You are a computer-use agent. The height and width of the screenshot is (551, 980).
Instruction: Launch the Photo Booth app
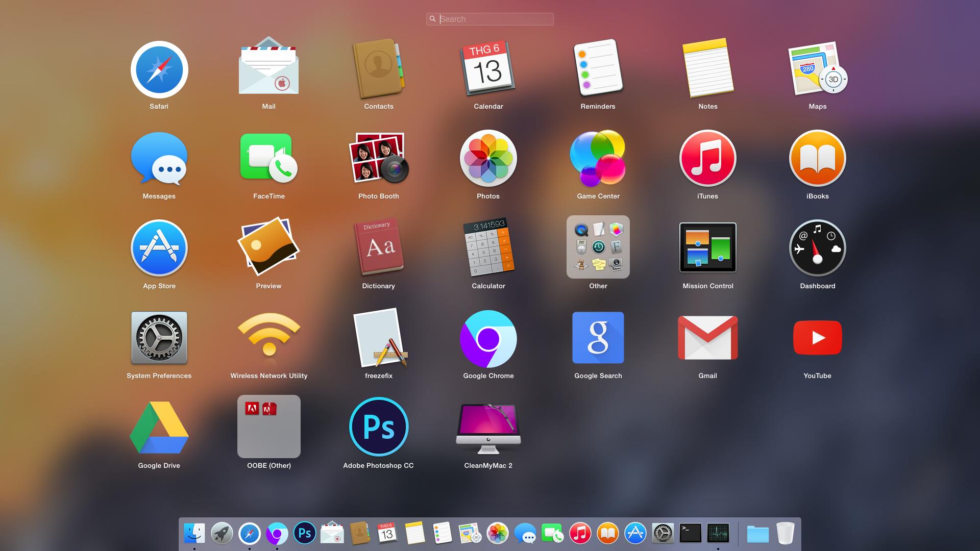pos(379,158)
